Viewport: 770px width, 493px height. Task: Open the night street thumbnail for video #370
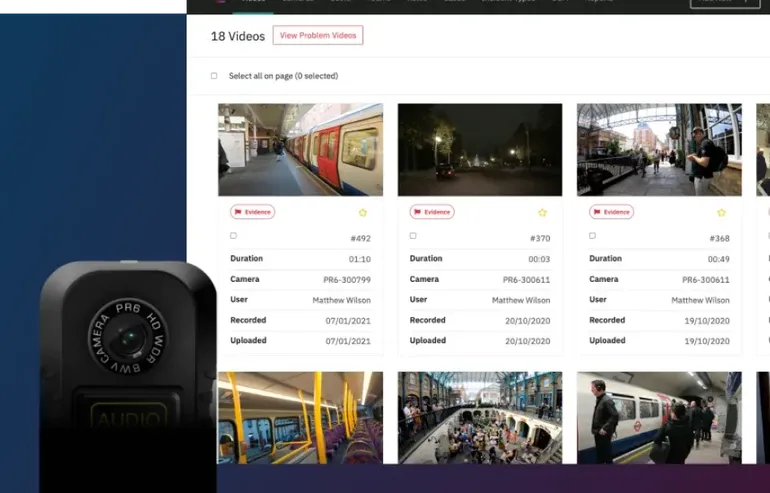(x=480, y=150)
